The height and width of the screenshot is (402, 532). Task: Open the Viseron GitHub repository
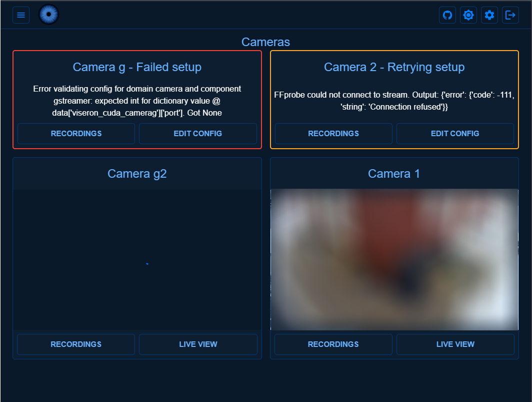tap(447, 15)
